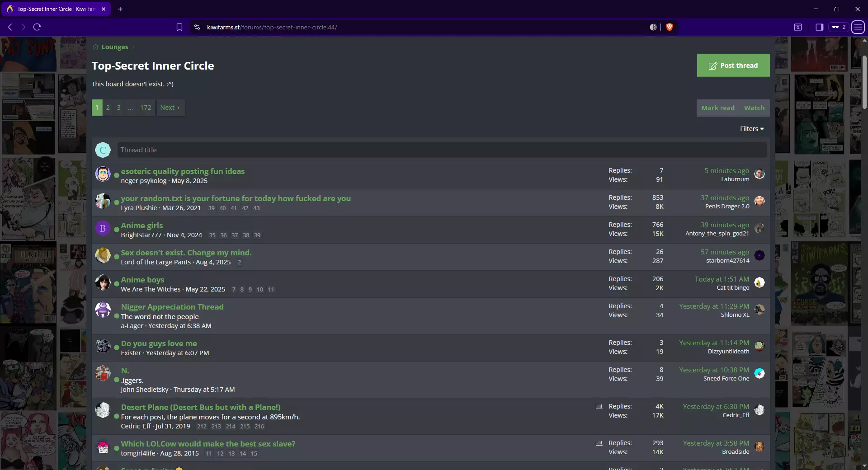
Task: Open neger psykolog's avatar profile
Action: pos(103,174)
